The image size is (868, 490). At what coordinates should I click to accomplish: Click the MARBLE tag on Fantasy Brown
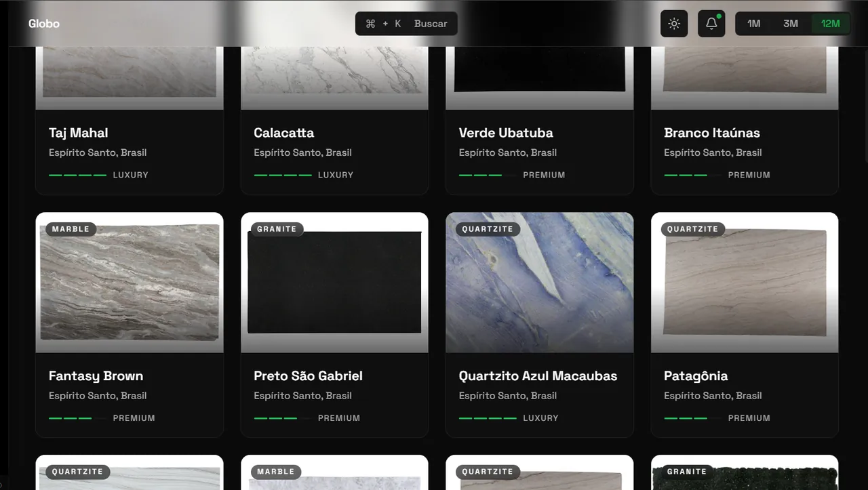[71, 229]
